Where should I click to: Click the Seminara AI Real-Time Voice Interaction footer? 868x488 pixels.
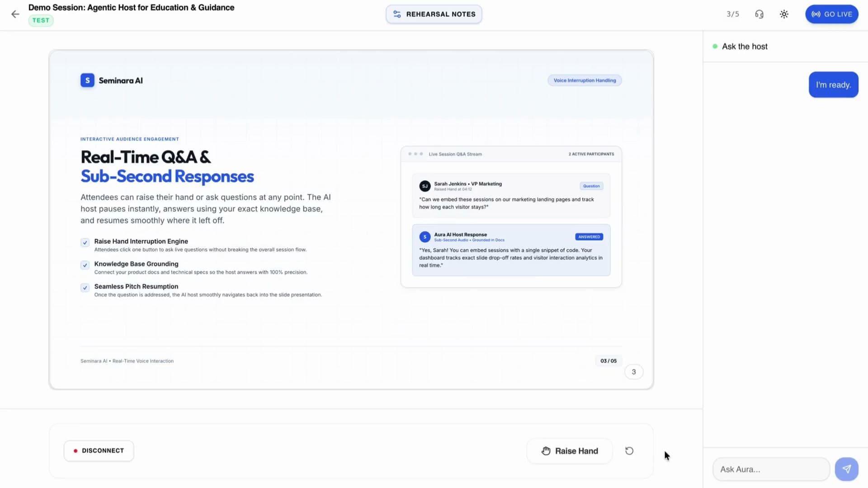(x=127, y=361)
